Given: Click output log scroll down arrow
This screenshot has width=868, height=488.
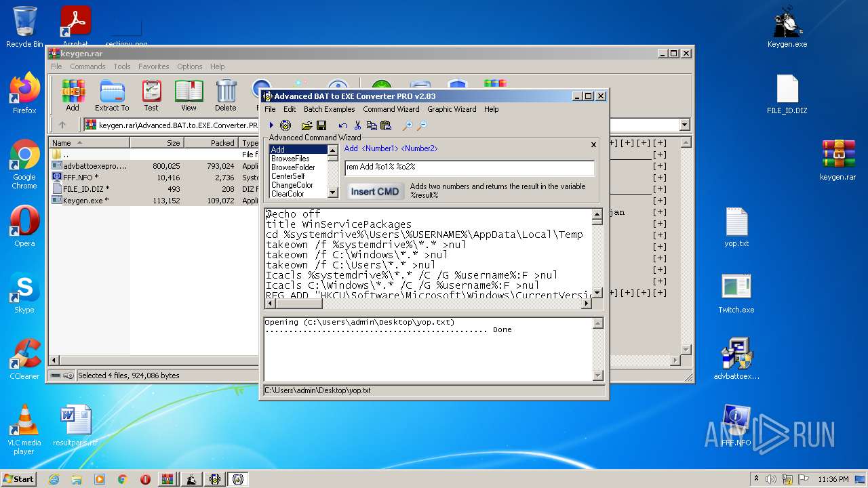Looking at the screenshot, I should [597, 375].
